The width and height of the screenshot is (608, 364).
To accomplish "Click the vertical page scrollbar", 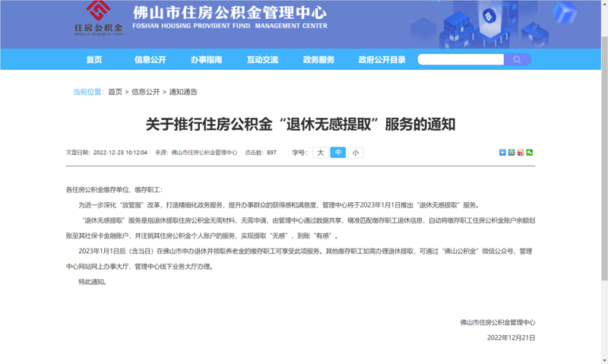I will pyautogui.click(x=603, y=182).
